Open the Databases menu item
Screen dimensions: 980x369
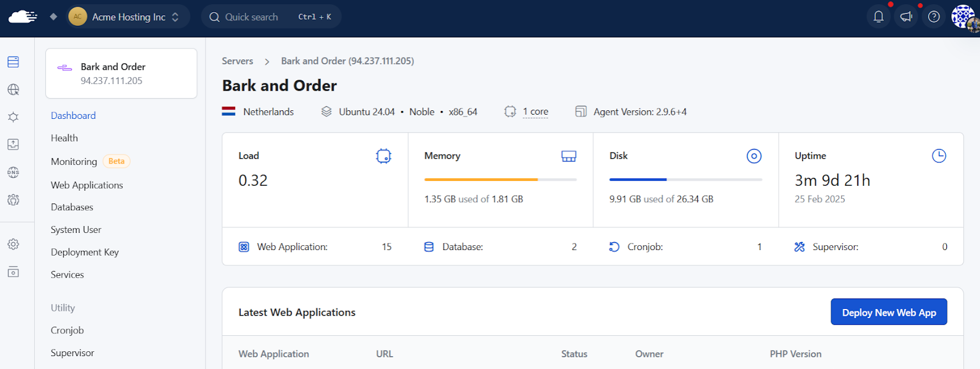point(72,207)
